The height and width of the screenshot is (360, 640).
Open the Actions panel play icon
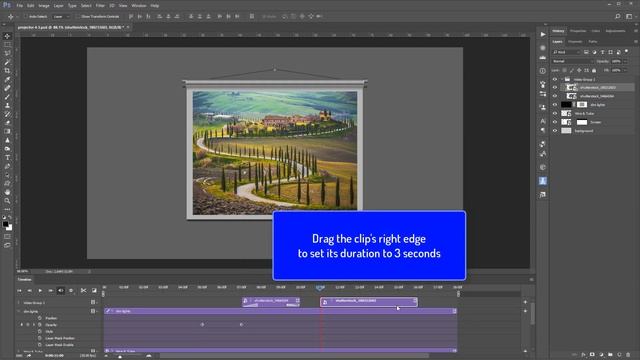[542, 34]
